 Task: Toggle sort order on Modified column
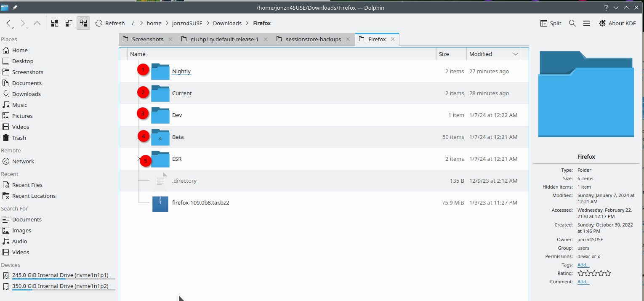493,54
